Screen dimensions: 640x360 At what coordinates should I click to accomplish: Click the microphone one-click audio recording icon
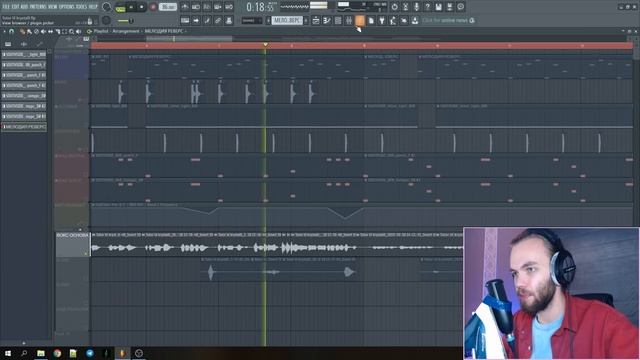click(x=416, y=7)
